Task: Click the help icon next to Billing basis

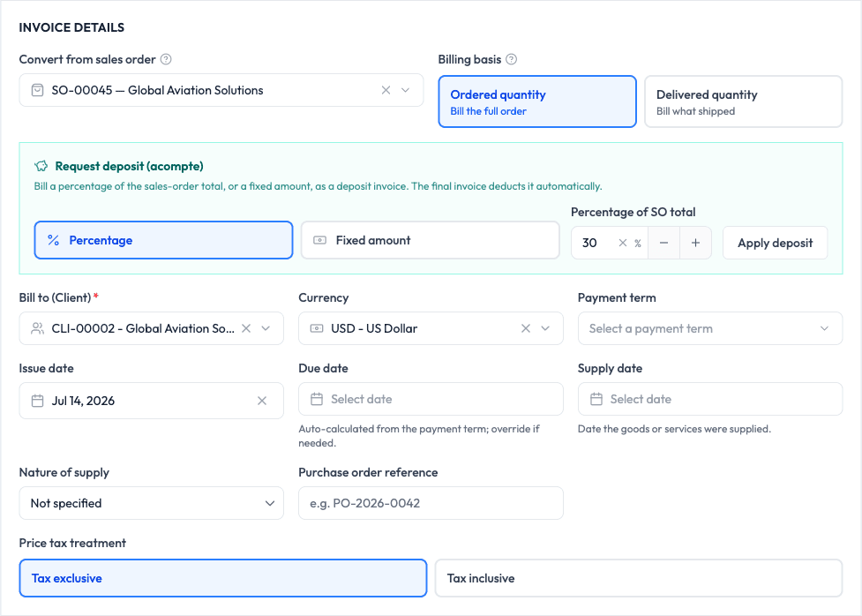Action: point(511,59)
